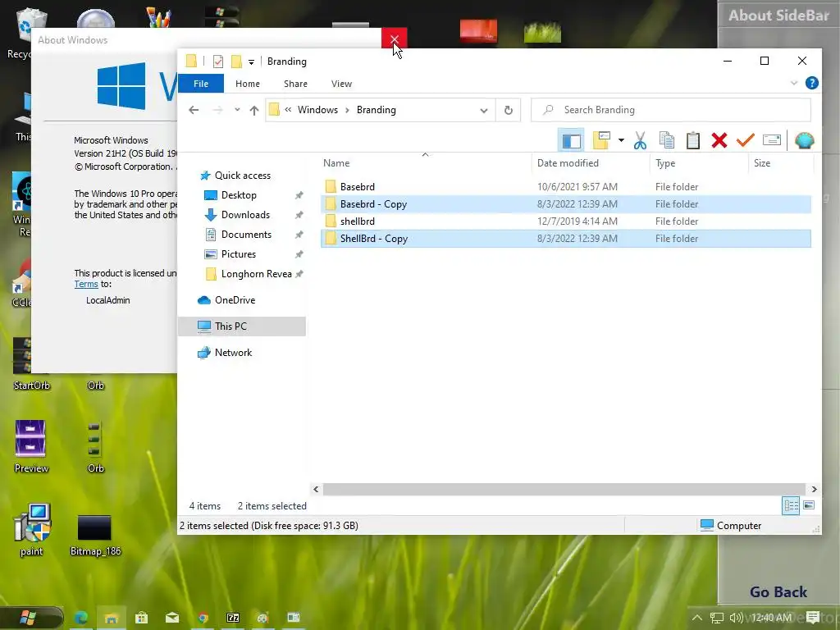Expand the address bar history dropdown
The height and width of the screenshot is (630, 840).
point(484,111)
